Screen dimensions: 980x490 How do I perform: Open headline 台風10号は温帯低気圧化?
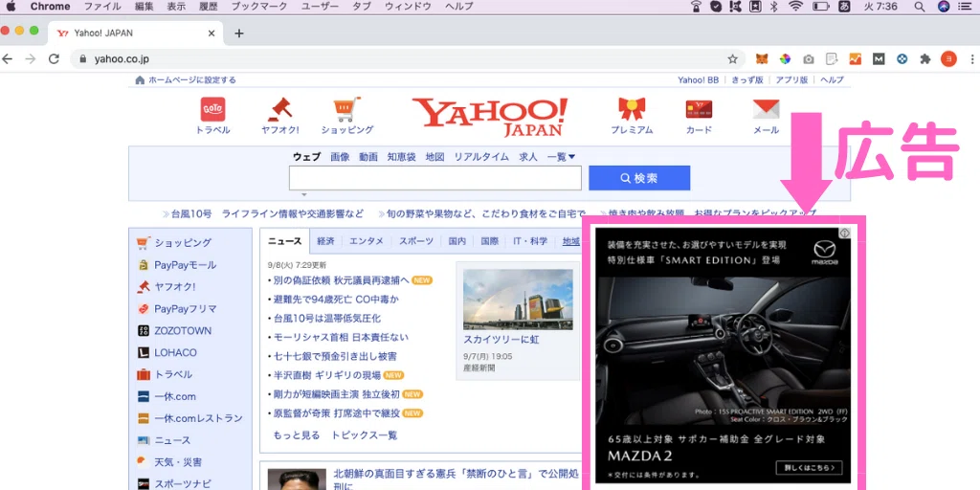click(327, 318)
